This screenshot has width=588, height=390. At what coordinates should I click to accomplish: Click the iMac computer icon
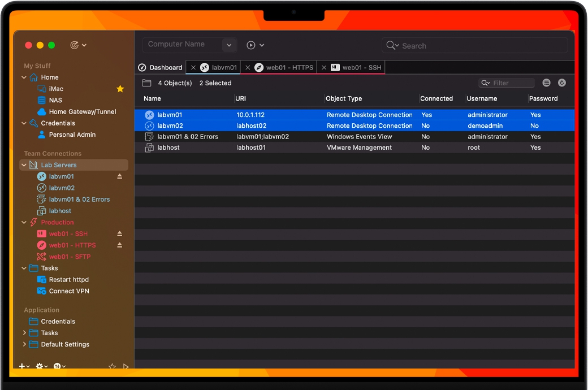(x=42, y=89)
